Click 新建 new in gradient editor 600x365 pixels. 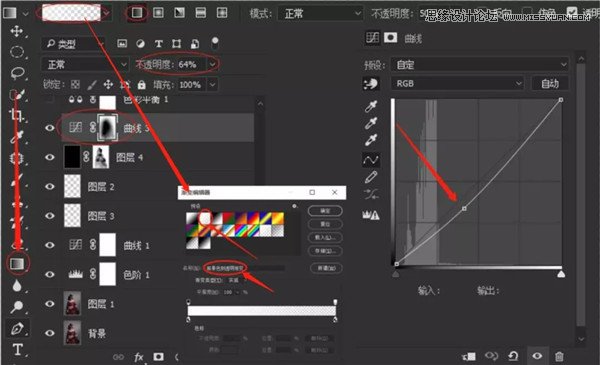tap(326, 268)
